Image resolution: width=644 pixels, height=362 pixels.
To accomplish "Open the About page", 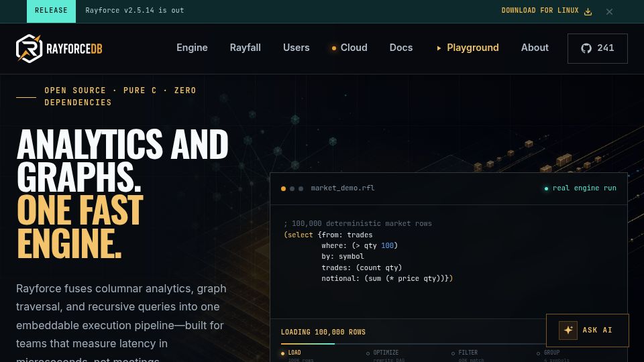I will tap(535, 48).
